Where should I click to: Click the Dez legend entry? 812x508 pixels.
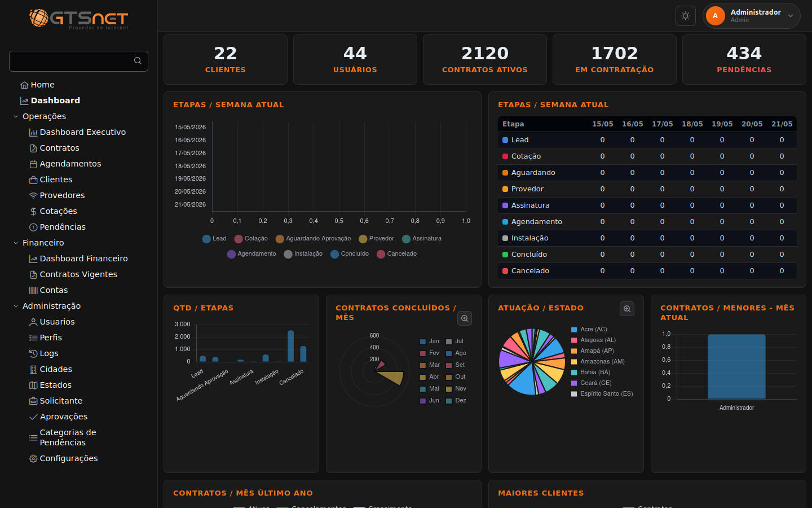coord(456,401)
